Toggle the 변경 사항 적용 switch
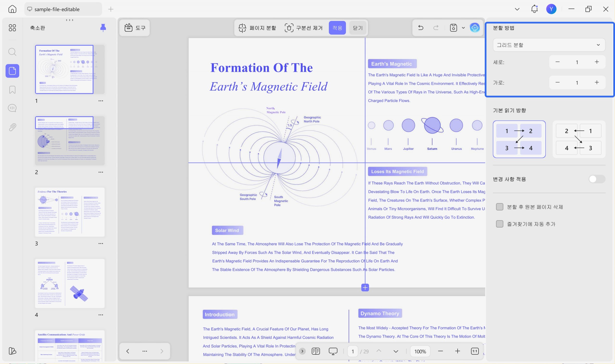 click(x=597, y=179)
